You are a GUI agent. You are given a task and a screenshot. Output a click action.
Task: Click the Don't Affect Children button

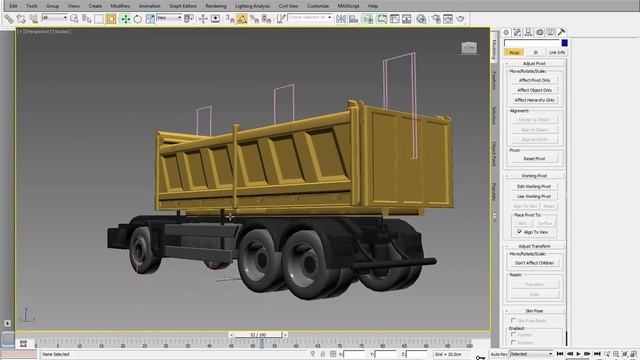(534, 263)
